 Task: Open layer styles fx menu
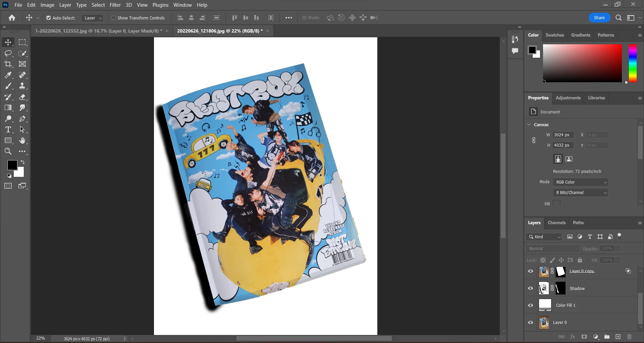click(x=573, y=337)
